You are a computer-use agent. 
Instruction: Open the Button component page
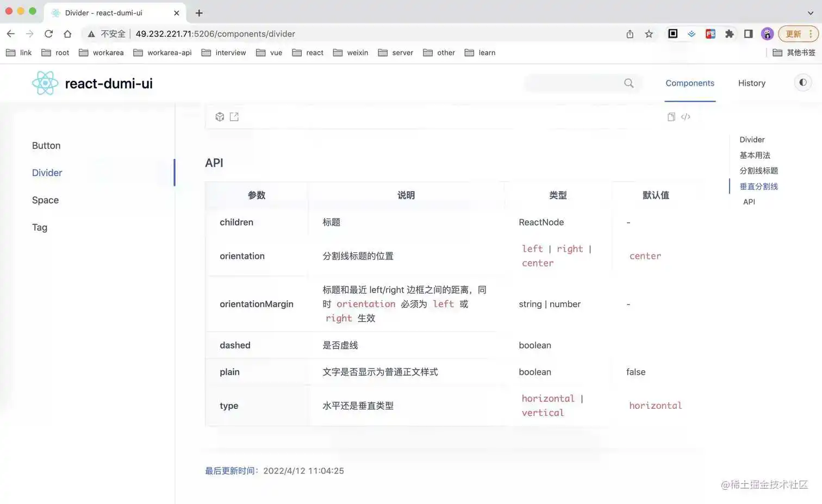point(46,146)
